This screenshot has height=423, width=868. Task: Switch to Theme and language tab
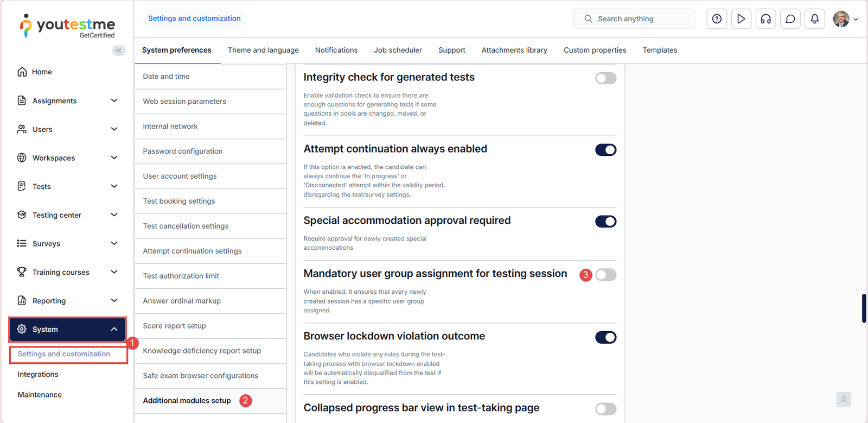click(x=263, y=50)
